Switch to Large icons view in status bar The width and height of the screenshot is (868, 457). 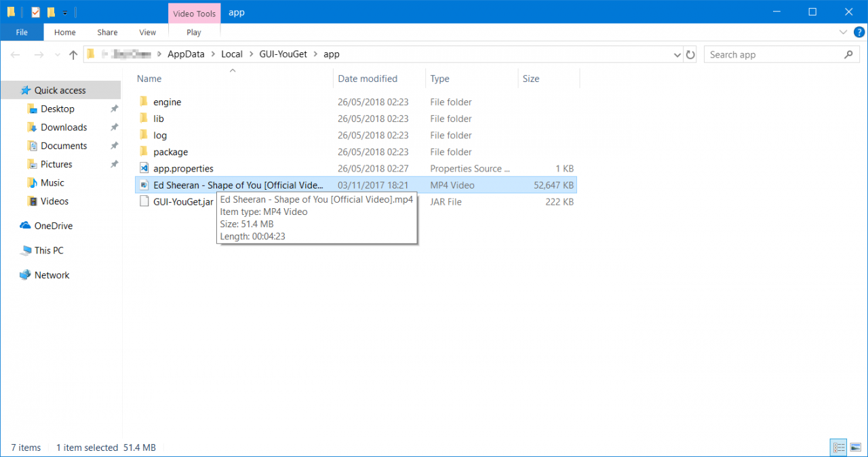pyautogui.click(x=855, y=448)
